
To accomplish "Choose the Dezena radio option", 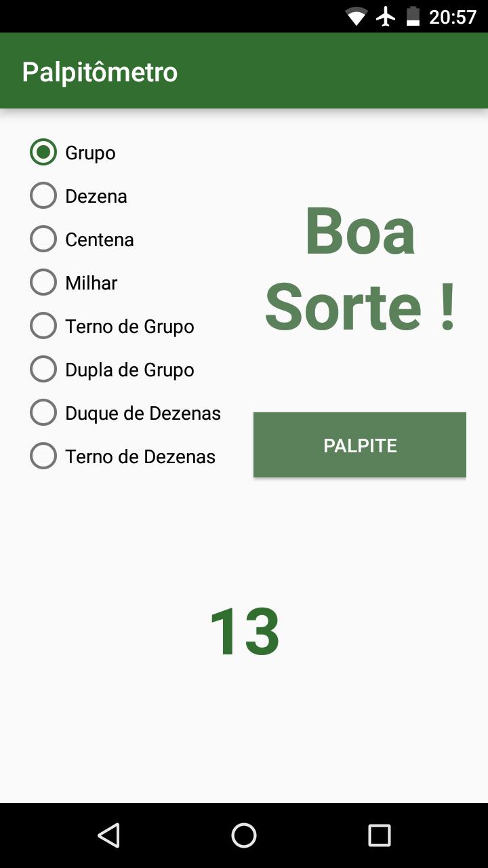I will [43, 196].
